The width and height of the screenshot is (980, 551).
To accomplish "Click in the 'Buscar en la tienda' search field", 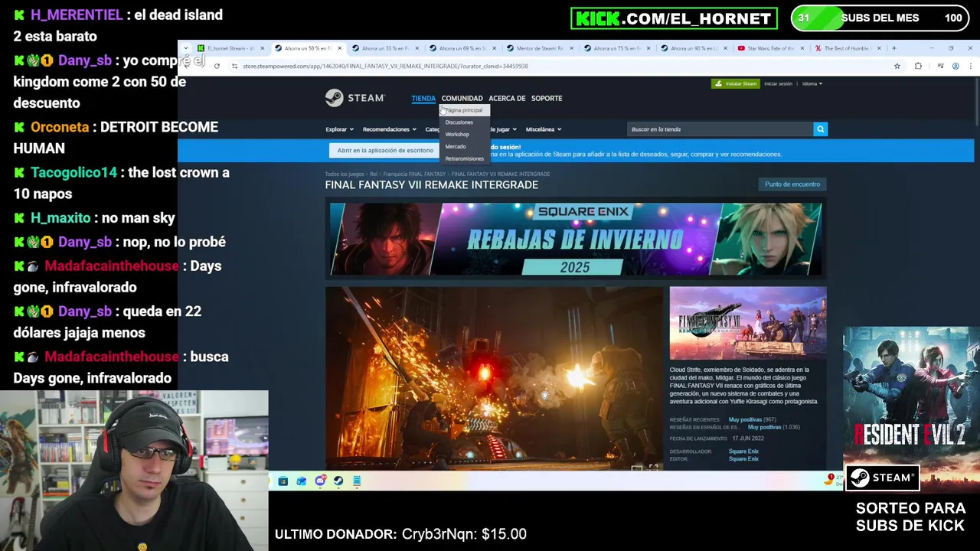I will click(720, 129).
